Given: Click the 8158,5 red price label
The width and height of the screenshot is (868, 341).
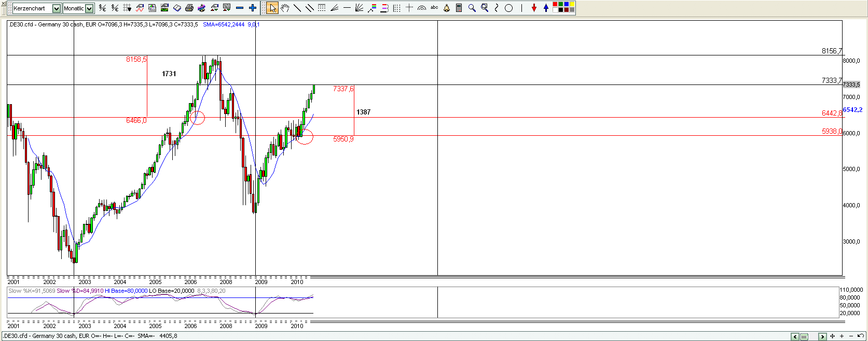Looking at the screenshot, I should 136,60.
